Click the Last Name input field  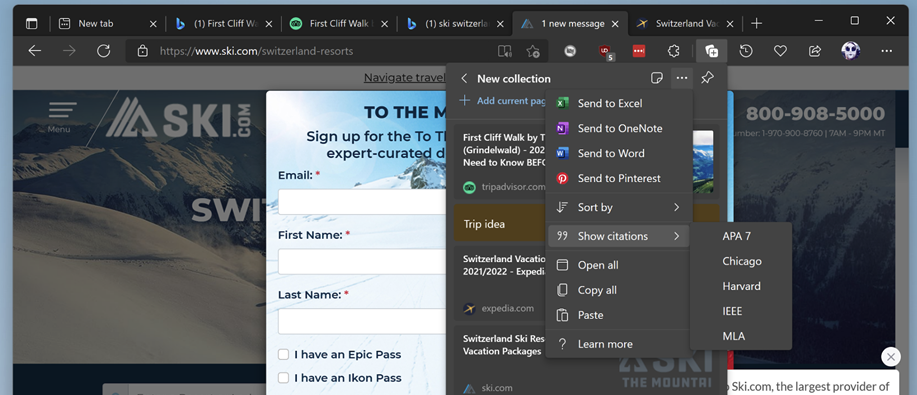tap(363, 321)
